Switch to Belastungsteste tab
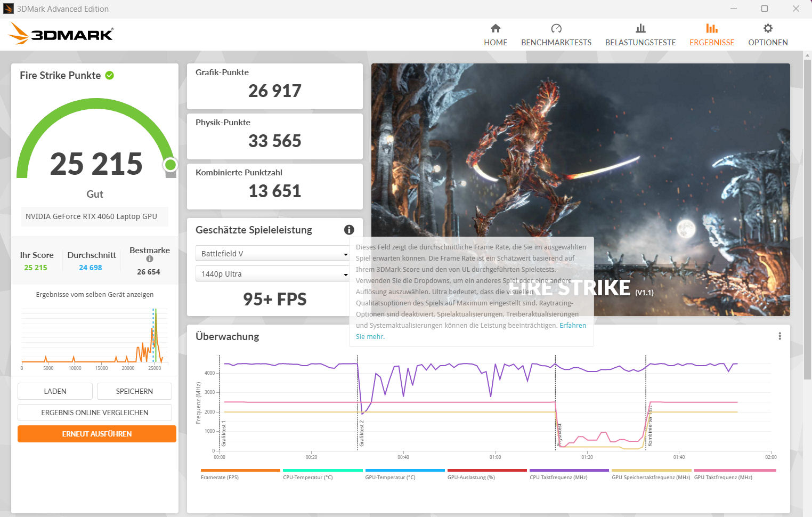The image size is (812, 517). tap(640, 35)
